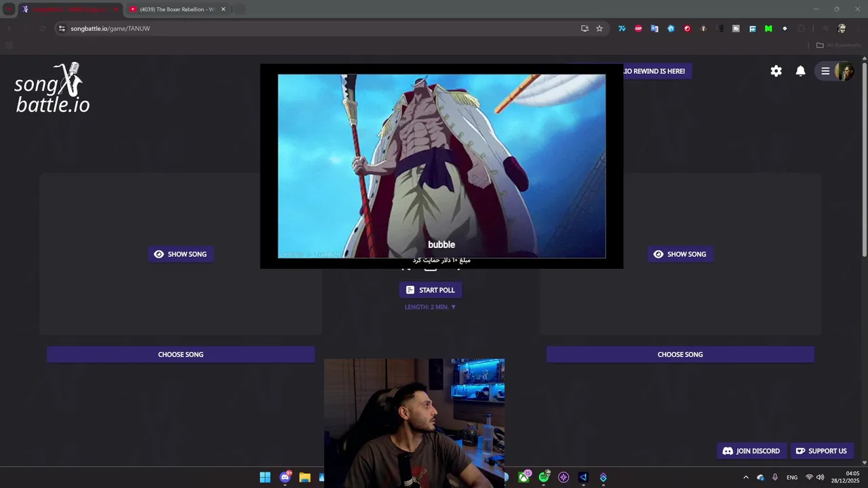Click the user avatar picture
Image resolution: width=868 pixels, height=488 pixels.
pos(844,71)
